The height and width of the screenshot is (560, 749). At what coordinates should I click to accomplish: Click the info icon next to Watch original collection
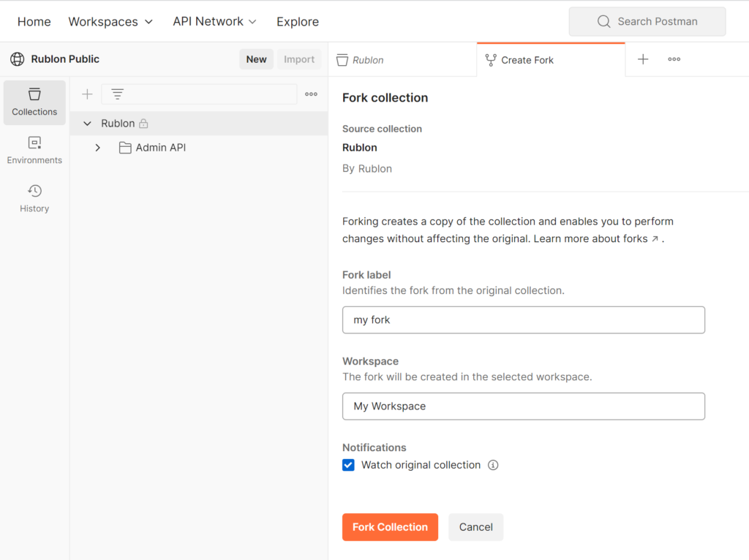coord(493,465)
